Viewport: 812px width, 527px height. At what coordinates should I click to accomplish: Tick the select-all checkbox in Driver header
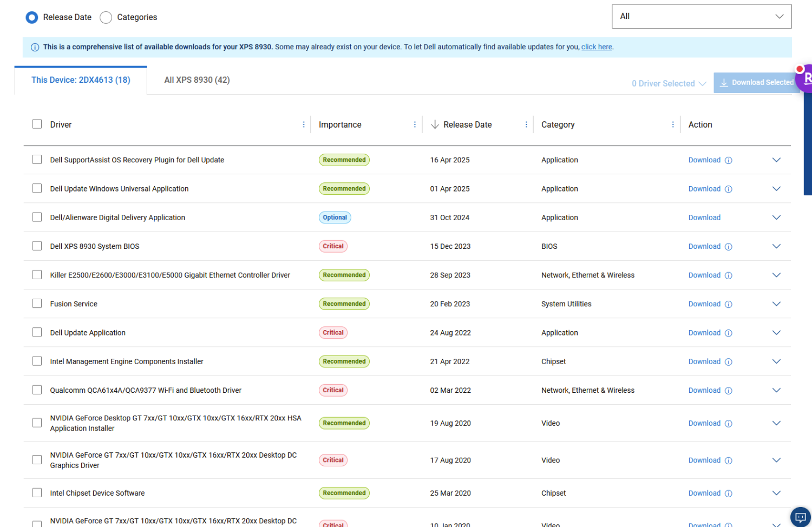tap(37, 124)
